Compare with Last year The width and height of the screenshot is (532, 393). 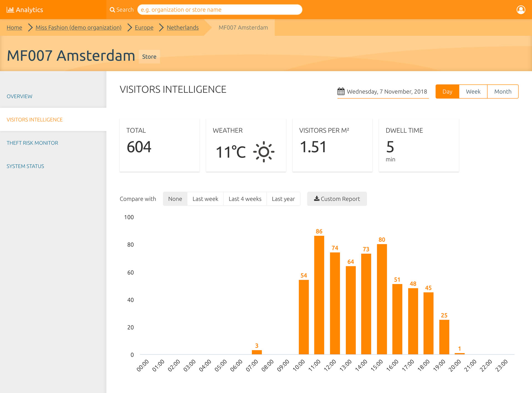tap(283, 199)
